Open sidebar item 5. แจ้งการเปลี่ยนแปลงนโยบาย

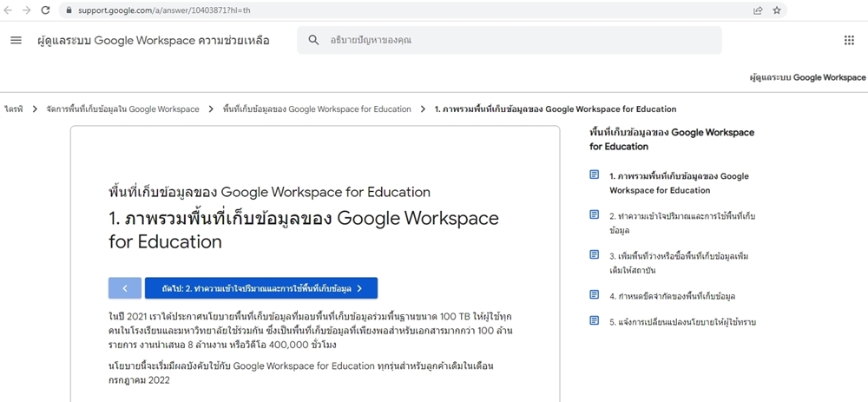click(x=682, y=322)
